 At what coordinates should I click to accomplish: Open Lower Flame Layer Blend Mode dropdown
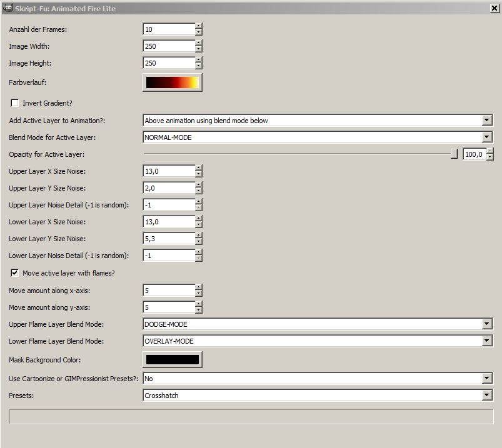tap(487, 341)
